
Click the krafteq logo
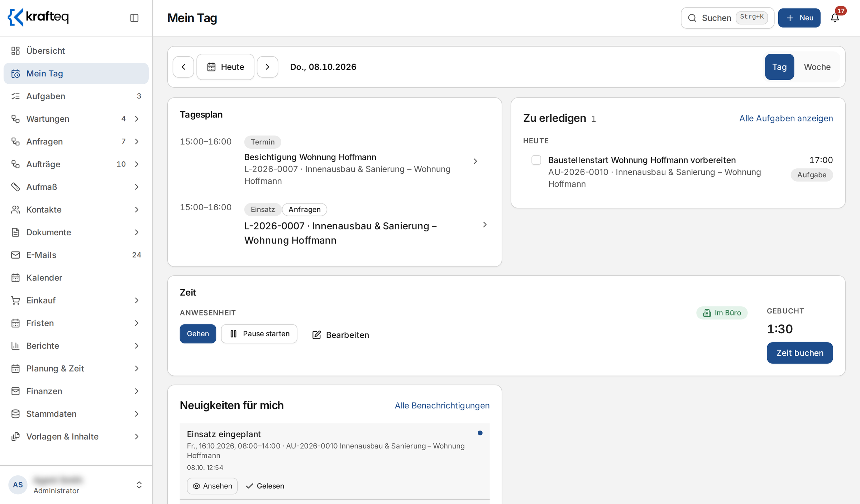pyautogui.click(x=38, y=17)
